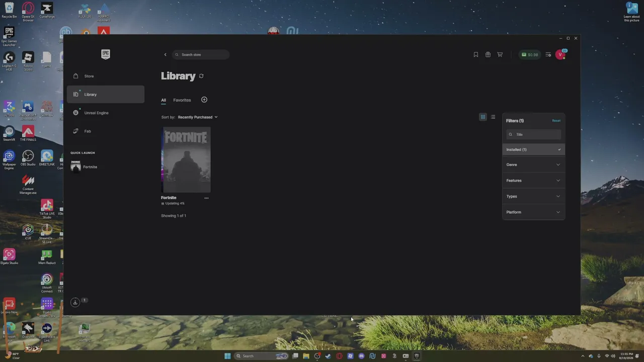Focus the Search store field
Image resolution: width=644 pixels, height=362 pixels.
(x=201, y=55)
